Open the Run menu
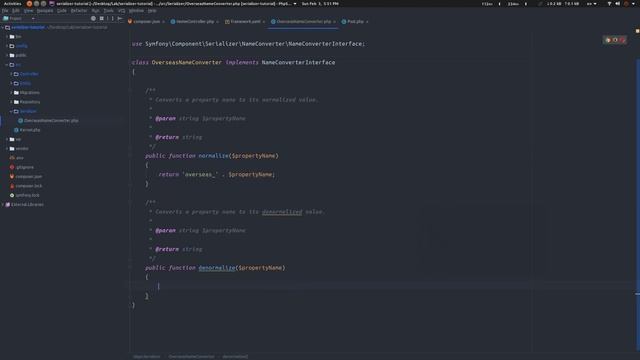 click(96, 11)
